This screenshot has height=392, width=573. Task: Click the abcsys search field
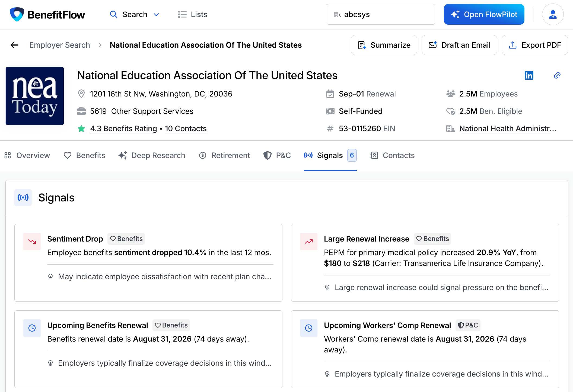pyautogui.click(x=381, y=14)
